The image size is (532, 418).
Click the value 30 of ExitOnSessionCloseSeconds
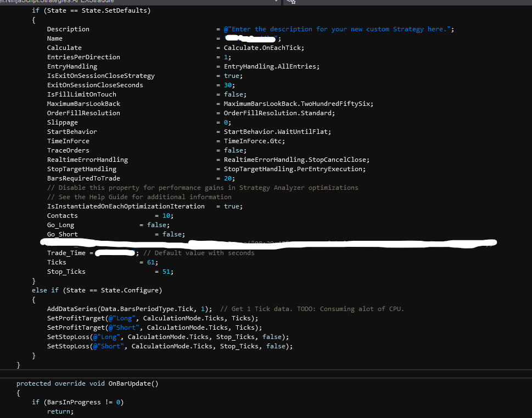coord(228,85)
